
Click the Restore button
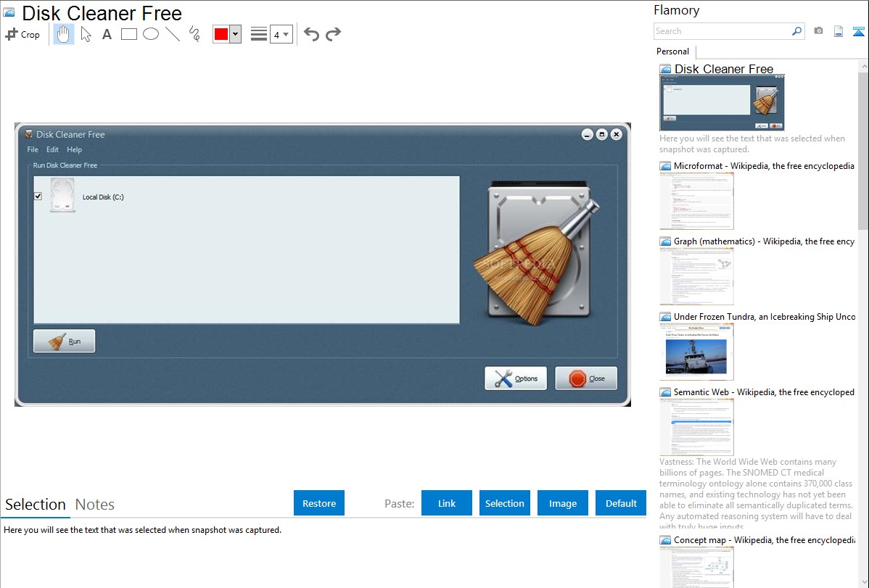pos(319,503)
